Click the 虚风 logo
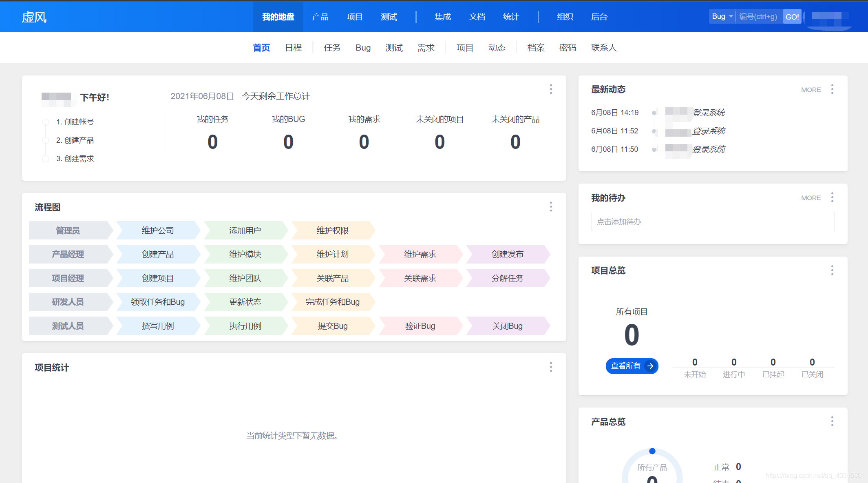The width and height of the screenshot is (868, 483). (x=34, y=17)
